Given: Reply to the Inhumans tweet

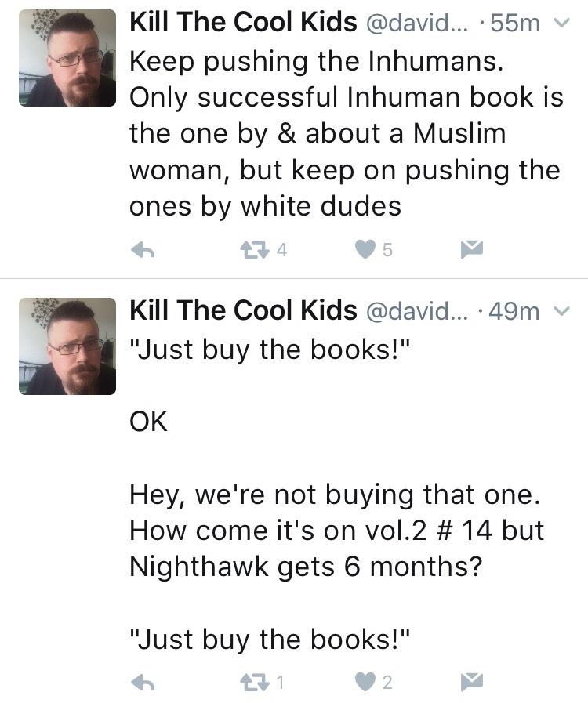Looking at the screenshot, I should [140, 250].
